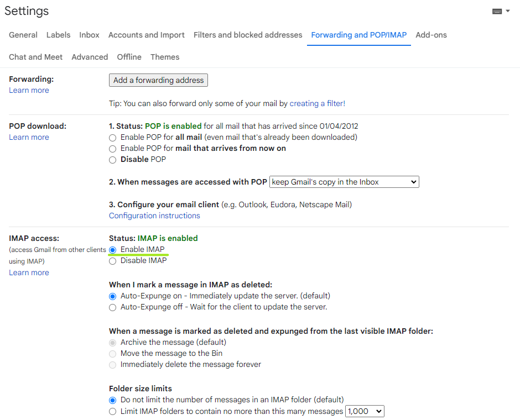The height and width of the screenshot is (420, 520).
Task: Go to the Accounts and Import tab
Action: pos(146,35)
